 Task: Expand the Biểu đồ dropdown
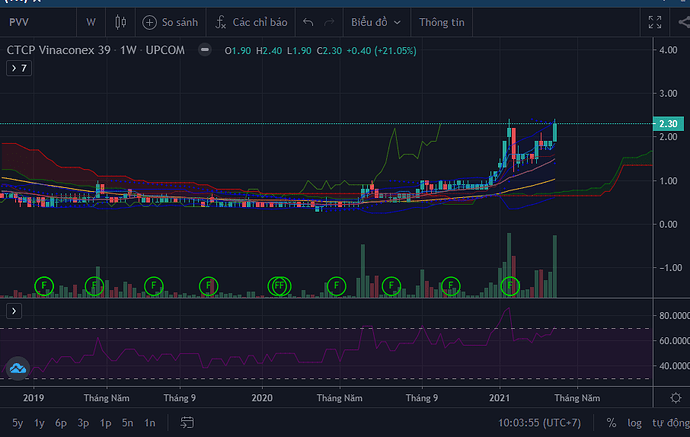[x=376, y=21]
